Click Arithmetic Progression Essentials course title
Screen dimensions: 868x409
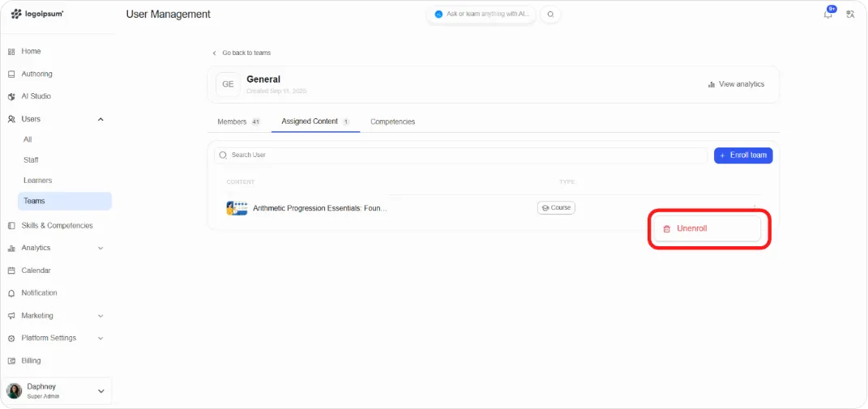click(x=320, y=208)
